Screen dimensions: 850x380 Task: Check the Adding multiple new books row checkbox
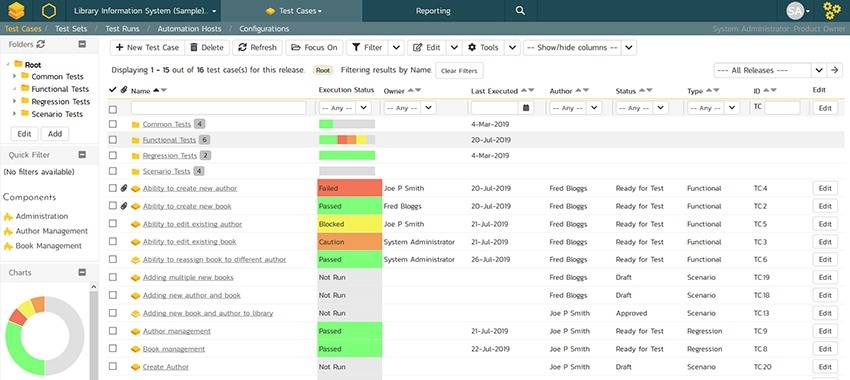[113, 278]
